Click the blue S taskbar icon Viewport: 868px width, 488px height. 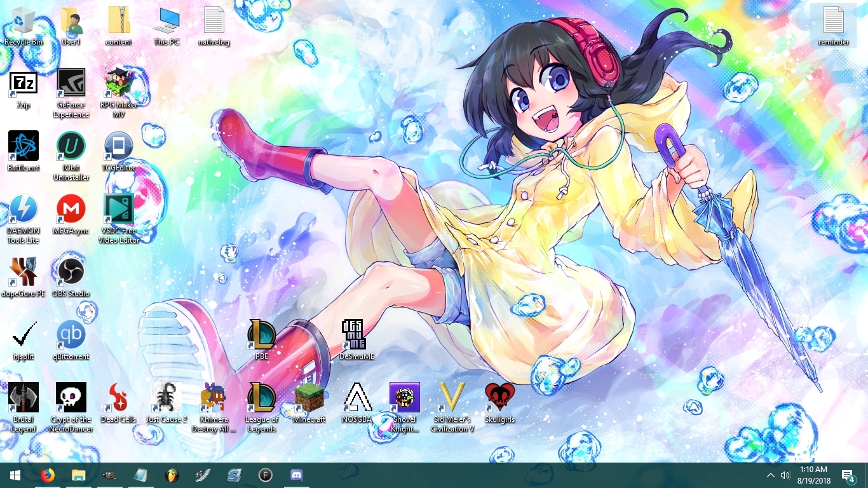234,475
